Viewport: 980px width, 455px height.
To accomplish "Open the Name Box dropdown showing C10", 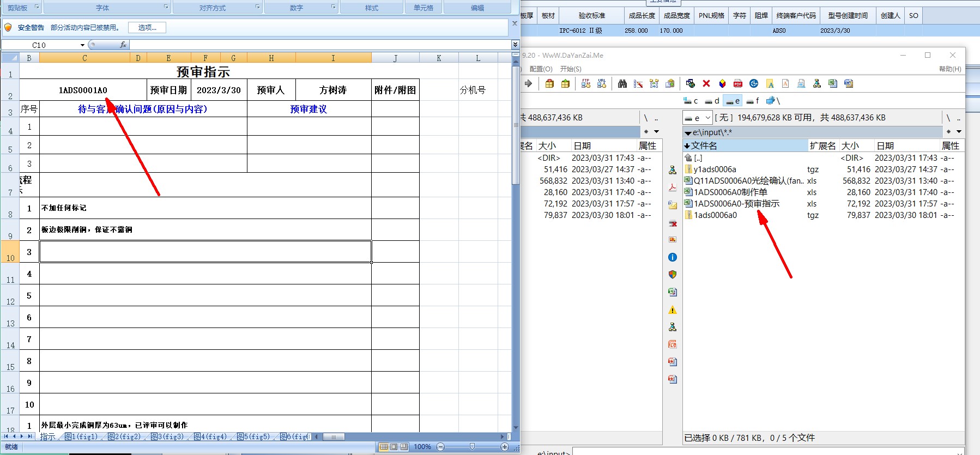I will pyautogui.click(x=82, y=45).
